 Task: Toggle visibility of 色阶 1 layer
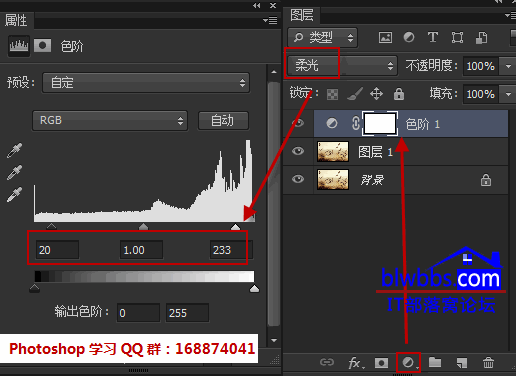[298, 123]
